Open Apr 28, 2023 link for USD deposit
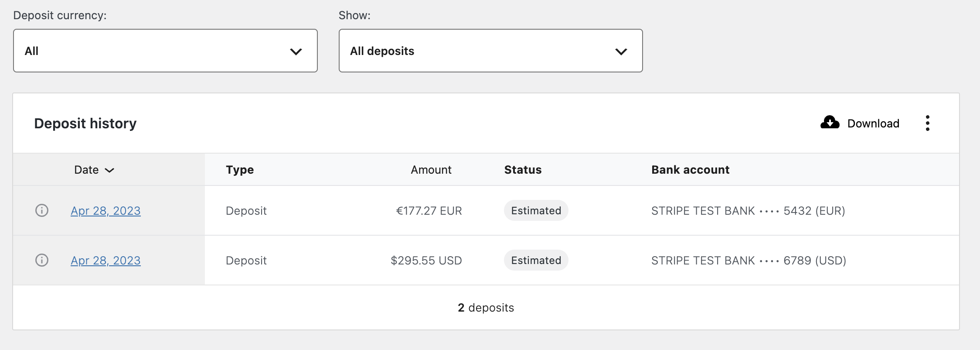This screenshot has width=980, height=350. (105, 261)
